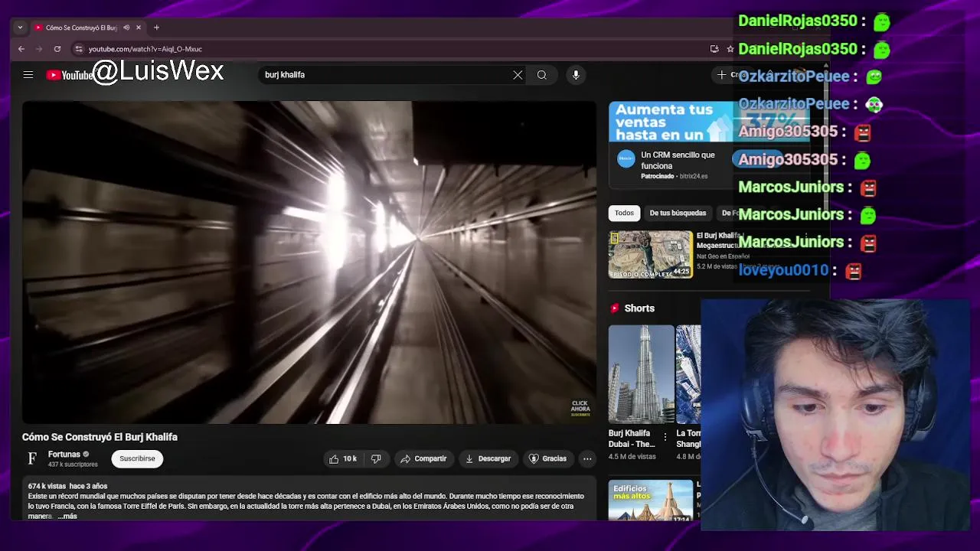Open the YouTube hamburger guide menu
The width and height of the screenshot is (980, 551).
pos(28,75)
